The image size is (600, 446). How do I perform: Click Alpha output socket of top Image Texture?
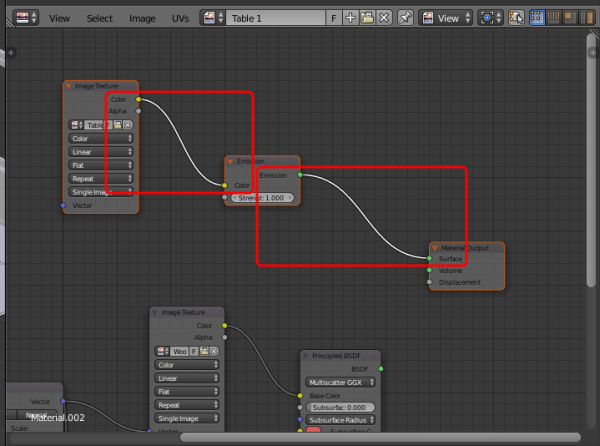coord(139,111)
